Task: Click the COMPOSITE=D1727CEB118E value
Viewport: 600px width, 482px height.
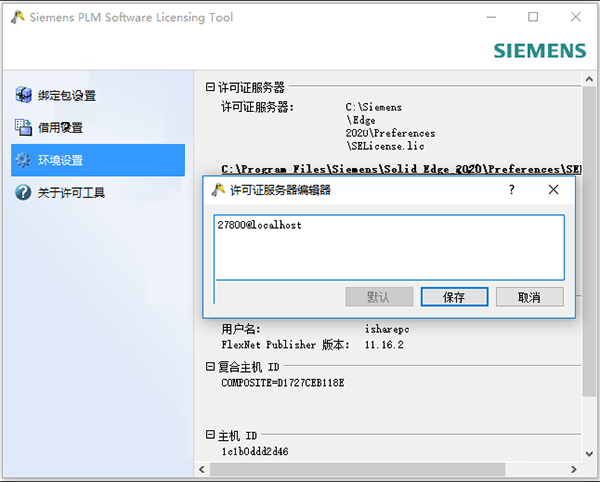Action: [283, 383]
